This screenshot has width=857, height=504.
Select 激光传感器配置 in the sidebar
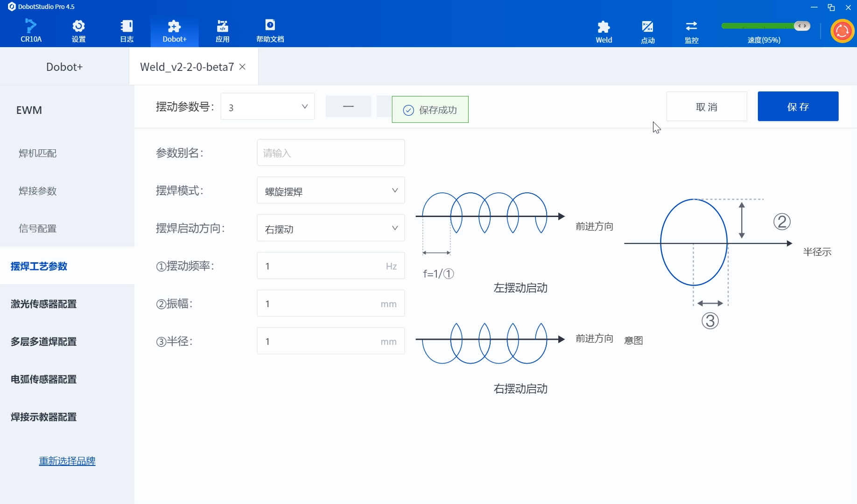click(x=43, y=304)
